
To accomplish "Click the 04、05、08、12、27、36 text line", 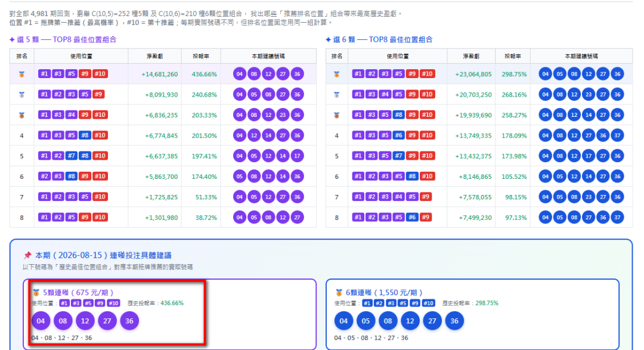I will pos(371,338).
